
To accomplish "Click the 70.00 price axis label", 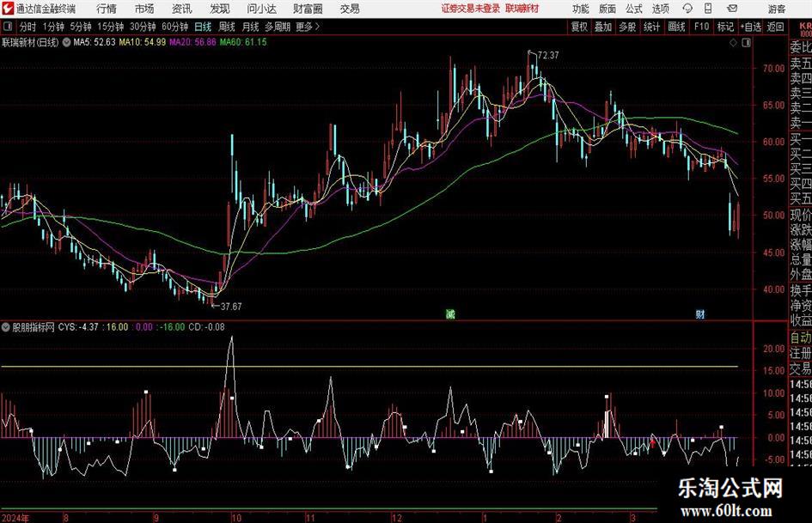I will coord(774,69).
